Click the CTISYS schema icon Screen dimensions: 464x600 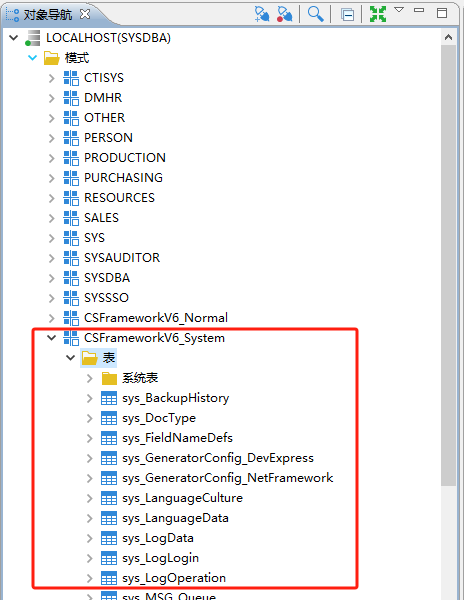click(x=71, y=78)
